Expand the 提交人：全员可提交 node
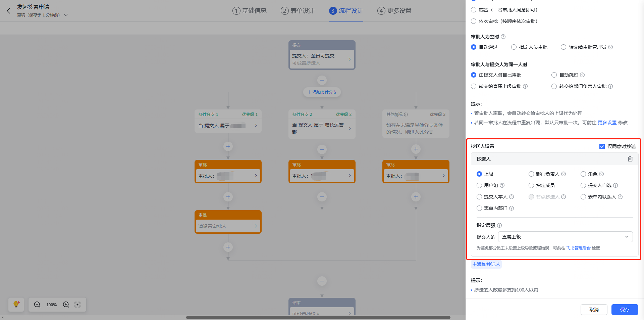 [x=322, y=59]
